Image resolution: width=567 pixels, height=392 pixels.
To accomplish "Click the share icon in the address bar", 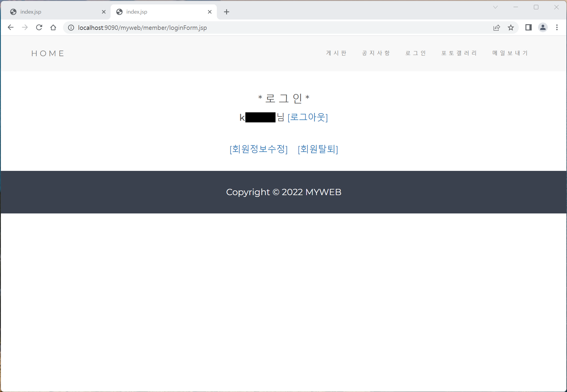I will tap(497, 27).
